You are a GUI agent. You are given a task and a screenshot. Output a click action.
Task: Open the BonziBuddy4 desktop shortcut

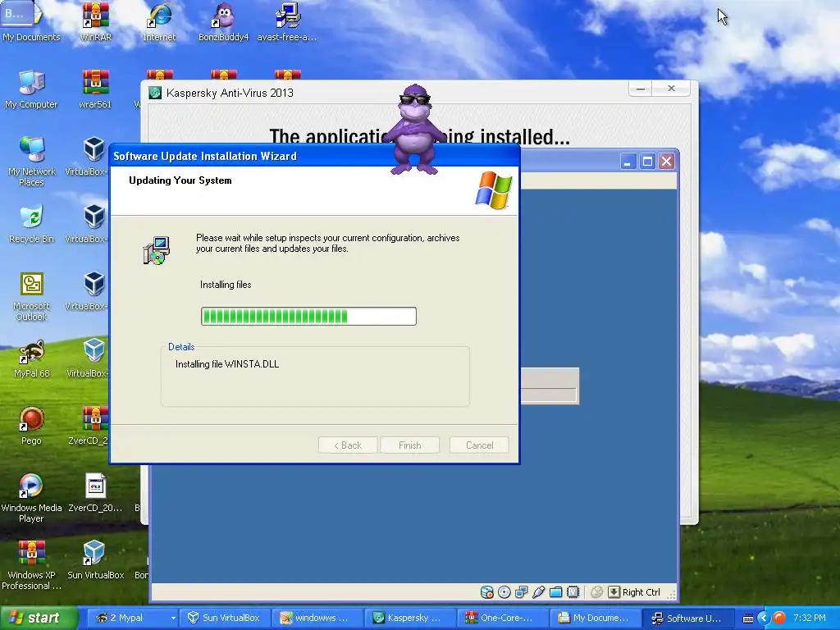click(223, 21)
